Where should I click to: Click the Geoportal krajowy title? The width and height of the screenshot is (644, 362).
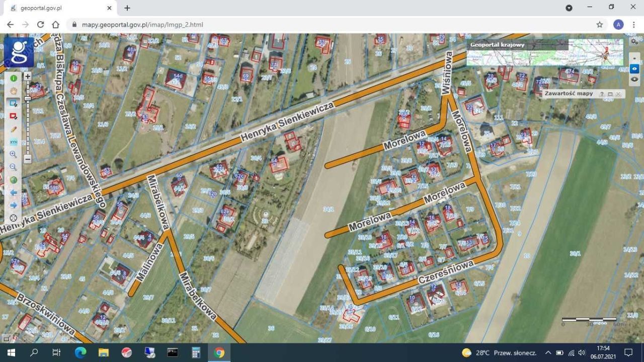[x=497, y=45]
